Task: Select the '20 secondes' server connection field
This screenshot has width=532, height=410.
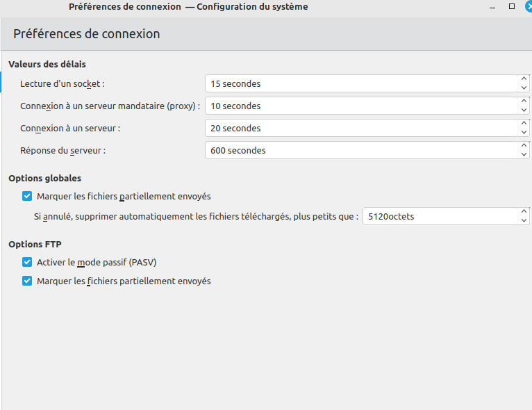Action: pos(361,128)
